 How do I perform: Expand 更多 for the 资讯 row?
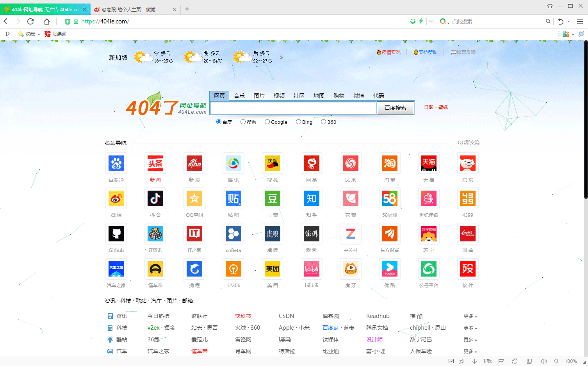[x=470, y=316]
